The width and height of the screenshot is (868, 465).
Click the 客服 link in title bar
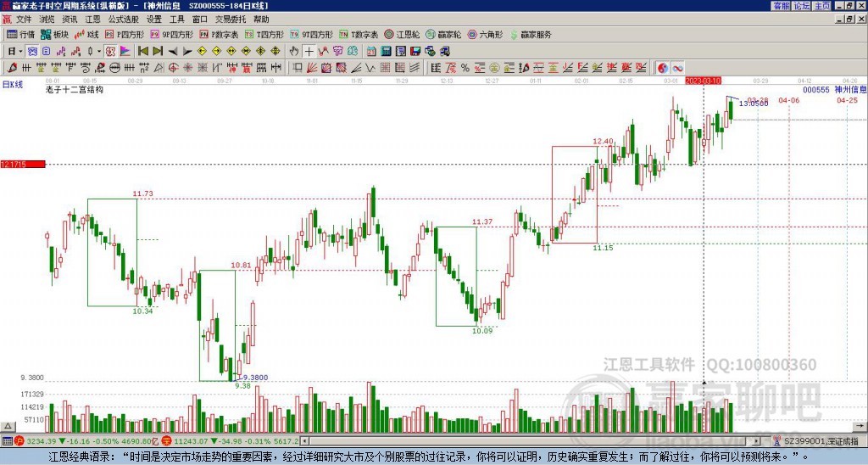781,6
